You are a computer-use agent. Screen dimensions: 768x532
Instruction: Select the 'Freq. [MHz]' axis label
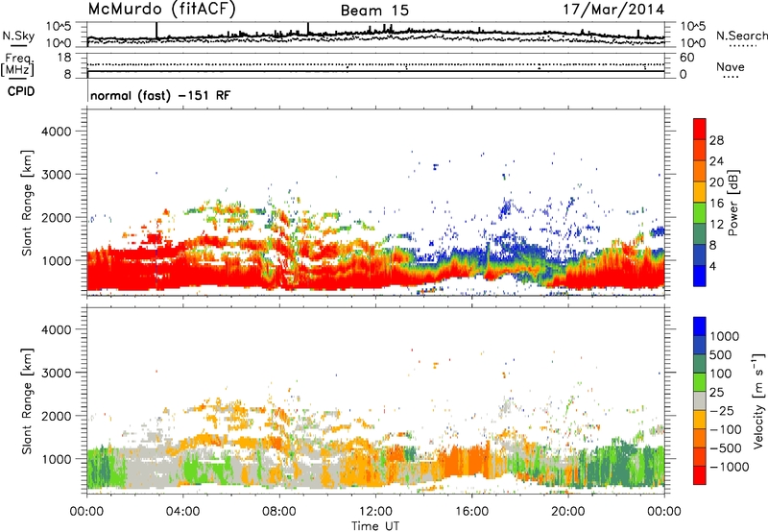pyautogui.click(x=17, y=65)
